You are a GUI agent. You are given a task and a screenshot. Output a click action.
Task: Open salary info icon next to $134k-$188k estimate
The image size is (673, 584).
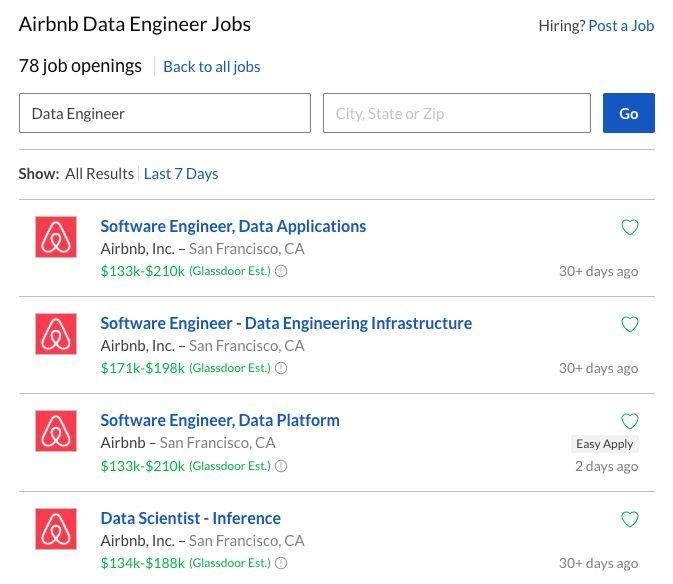click(281, 563)
